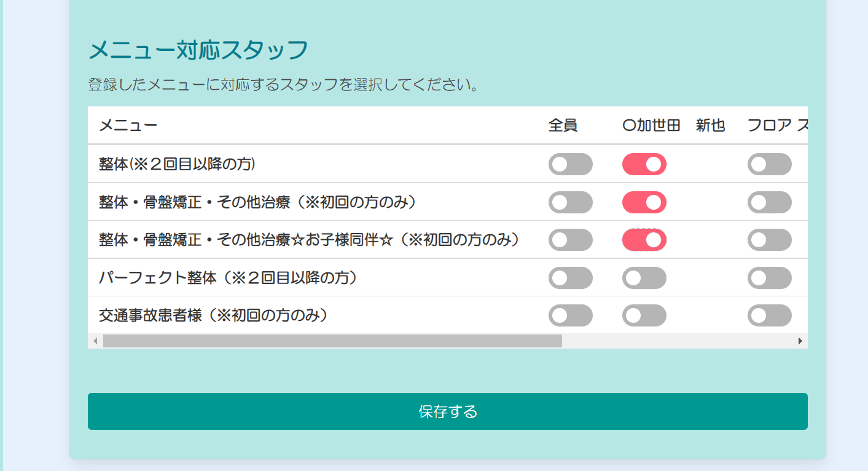Toggle 全員 for 整体・骨盤矯正・その他治療（※初回の方のみ）
Screen dimensions: 868x471
570,202
